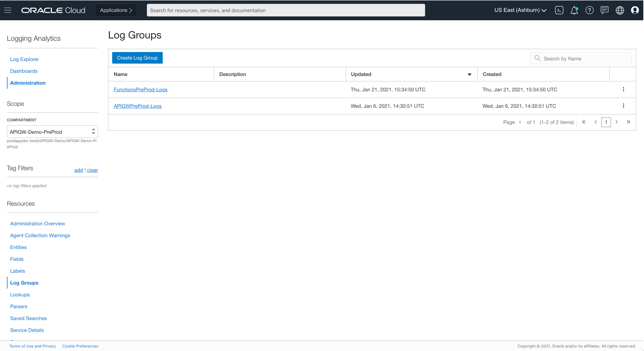Open the feedback chat icon

pos(604,10)
